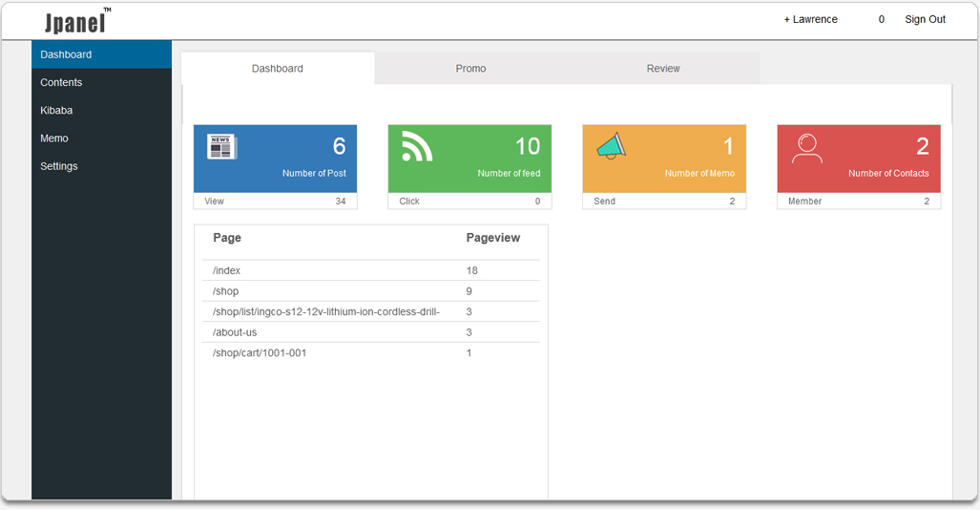The height and width of the screenshot is (510, 980).
Task: Open Contents in the sidebar
Action: coord(101,82)
